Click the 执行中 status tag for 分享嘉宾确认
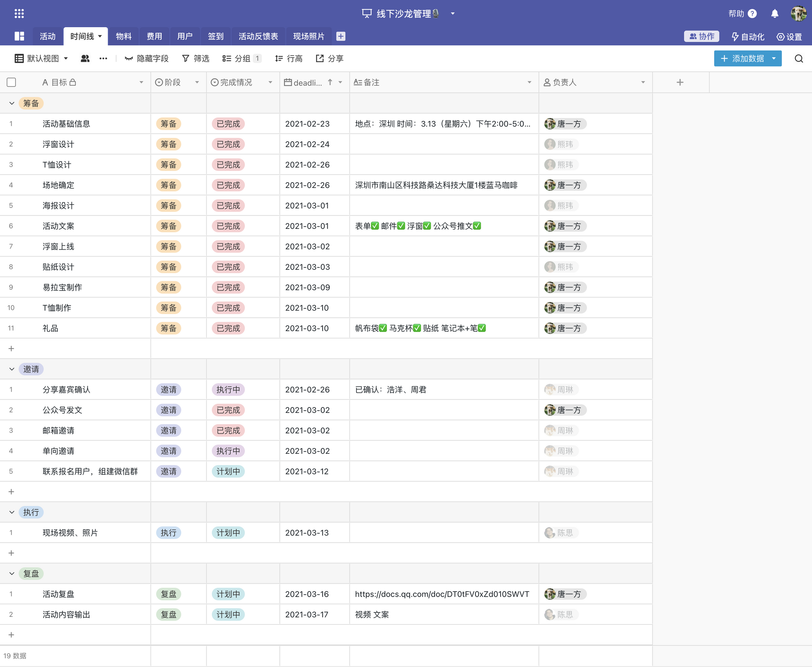812x668 pixels. (x=228, y=390)
